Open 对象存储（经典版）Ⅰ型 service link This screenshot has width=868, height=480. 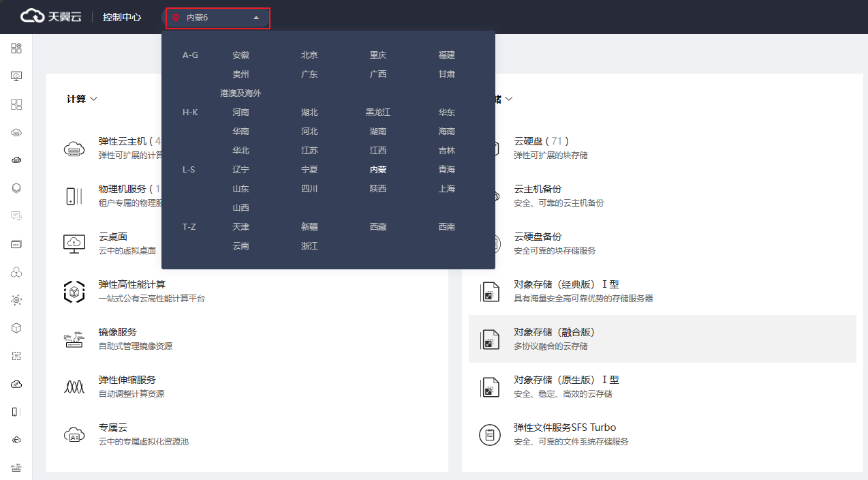point(566,284)
